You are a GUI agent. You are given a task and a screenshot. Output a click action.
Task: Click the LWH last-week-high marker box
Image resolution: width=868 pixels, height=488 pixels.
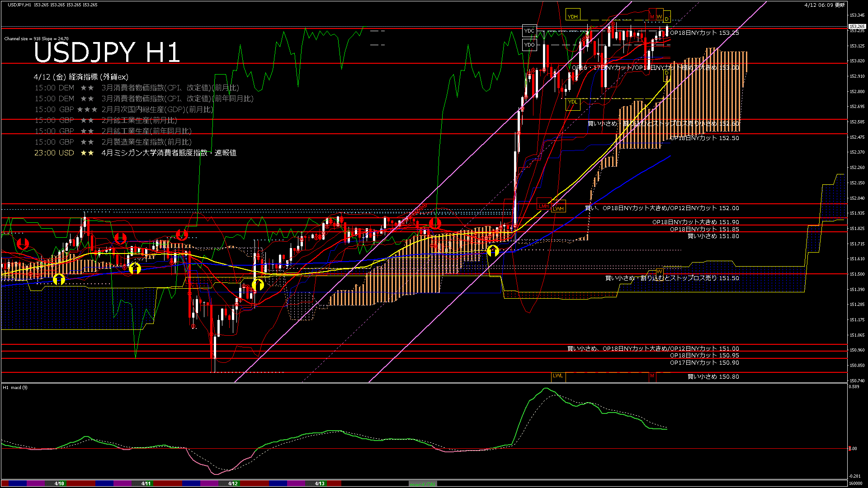tap(558, 208)
